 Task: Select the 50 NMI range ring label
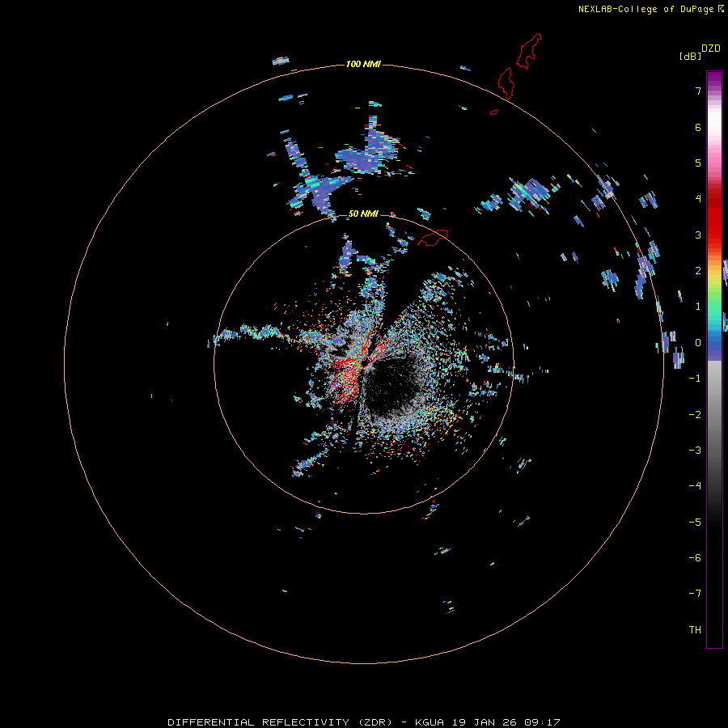[363, 214]
